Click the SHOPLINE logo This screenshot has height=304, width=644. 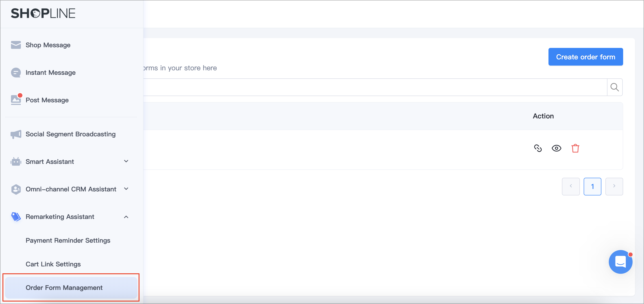[x=43, y=13]
